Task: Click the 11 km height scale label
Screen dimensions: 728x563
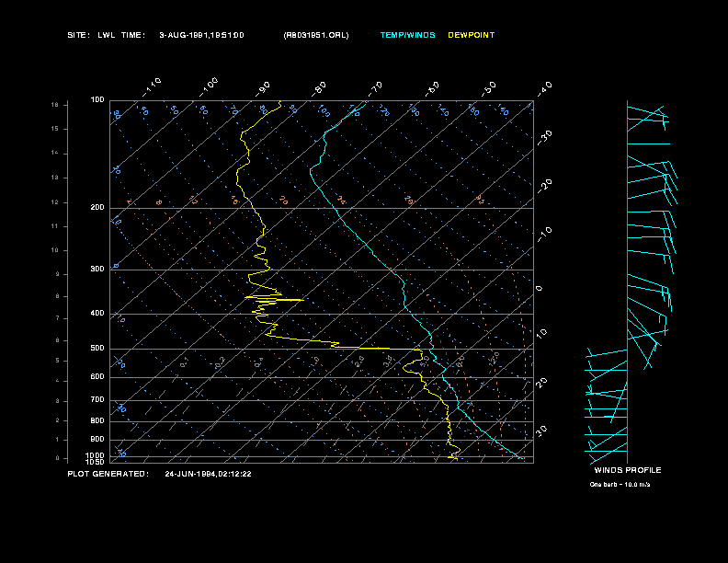Action: [x=55, y=226]
